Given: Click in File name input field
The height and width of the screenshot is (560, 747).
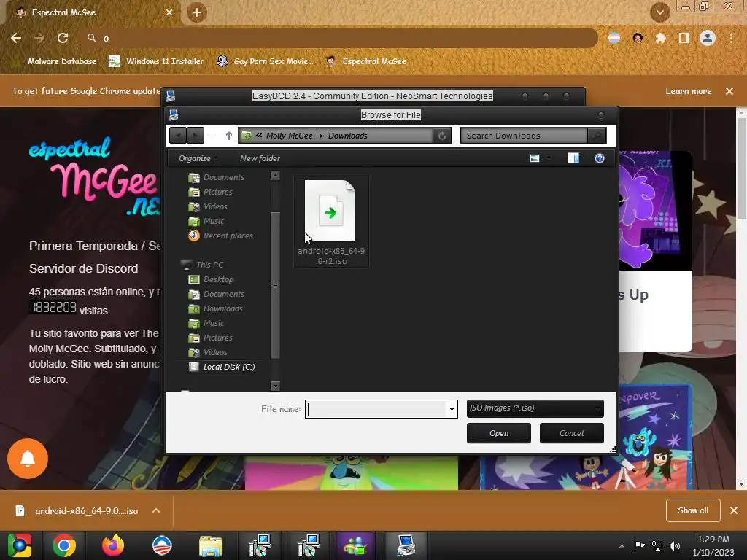Looking at the screenshot, I should click(x=376, y=408).
